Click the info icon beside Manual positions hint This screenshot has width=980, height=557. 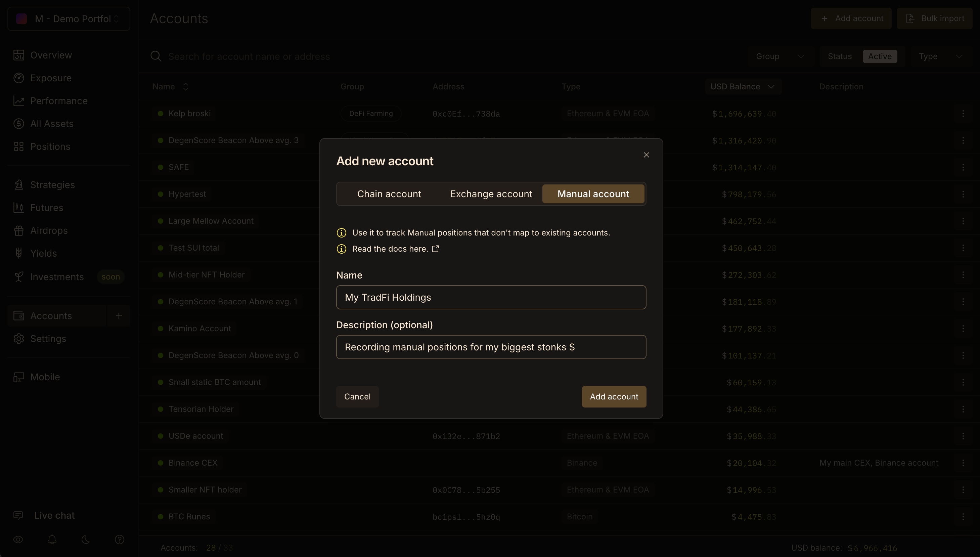point(341,233)
